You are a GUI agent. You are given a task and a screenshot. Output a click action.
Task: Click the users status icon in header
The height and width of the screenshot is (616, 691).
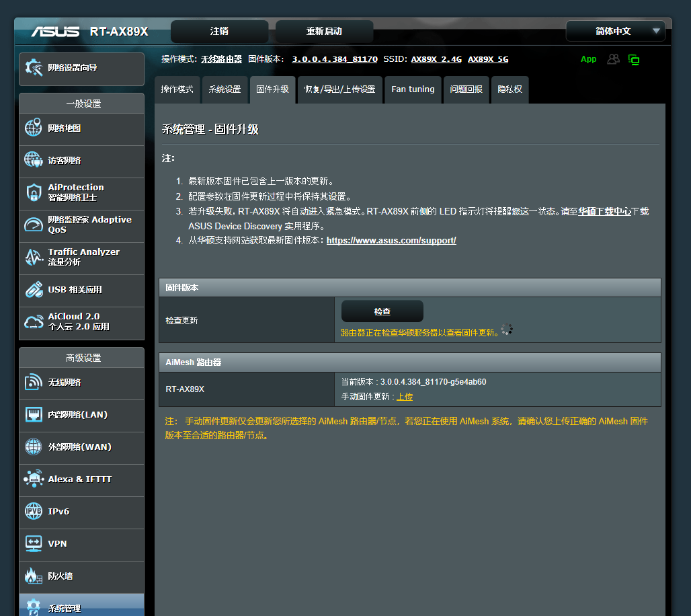(614, 59)
